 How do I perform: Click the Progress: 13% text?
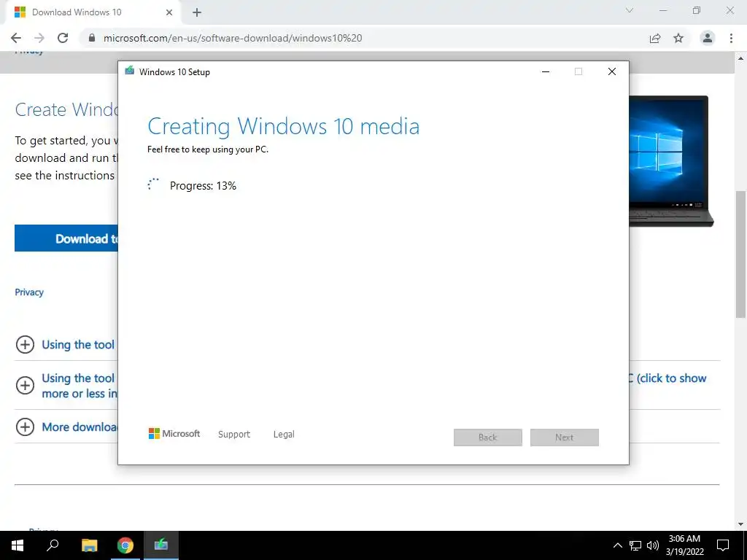203,186
